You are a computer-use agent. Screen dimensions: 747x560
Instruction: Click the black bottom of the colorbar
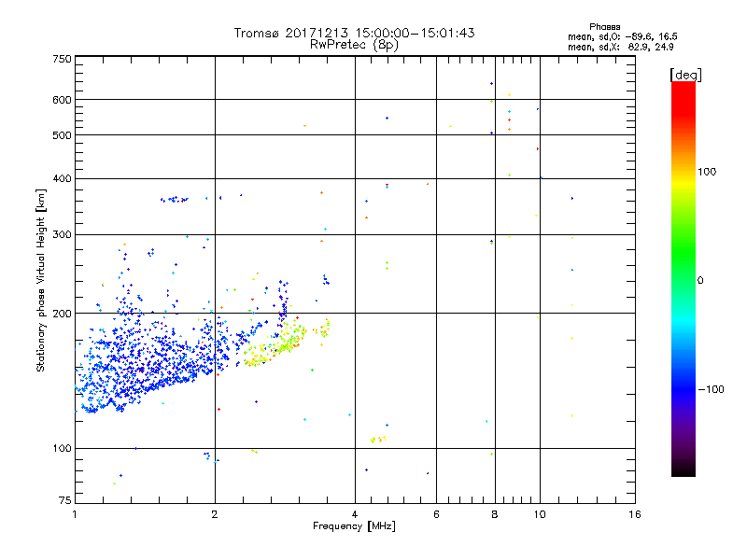pyautogui.click(x=684, y=469)
